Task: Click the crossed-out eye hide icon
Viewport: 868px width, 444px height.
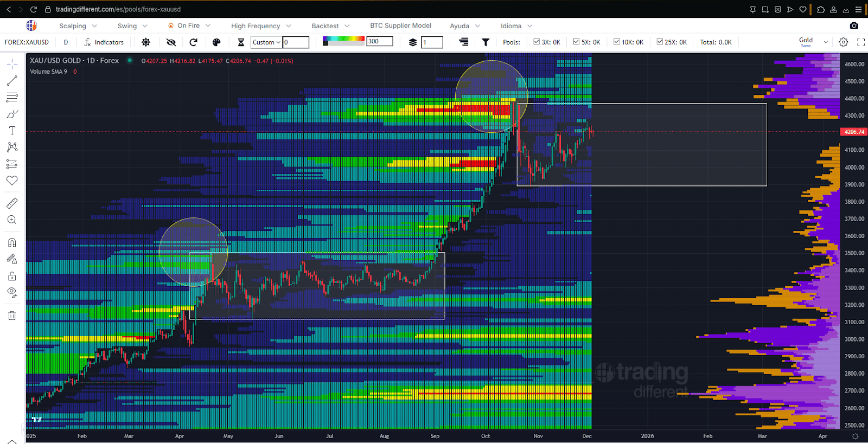Action: click(171, 42)
